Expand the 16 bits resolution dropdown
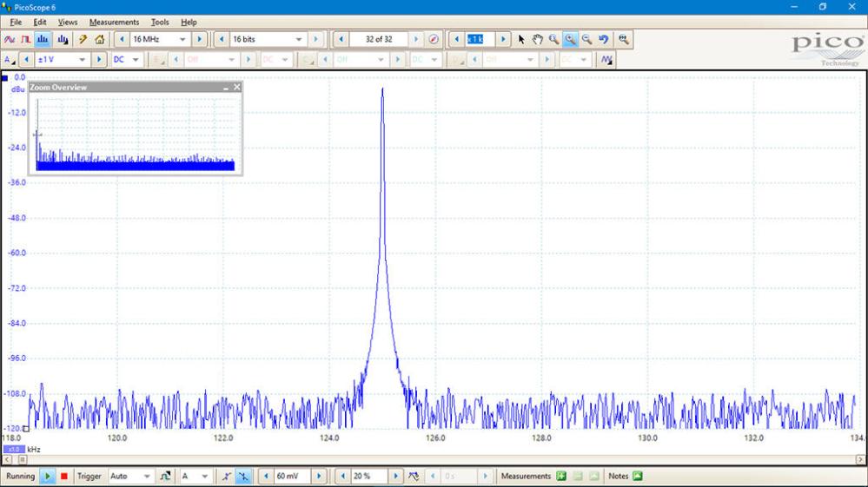868x487 pixels. point(298,39)
